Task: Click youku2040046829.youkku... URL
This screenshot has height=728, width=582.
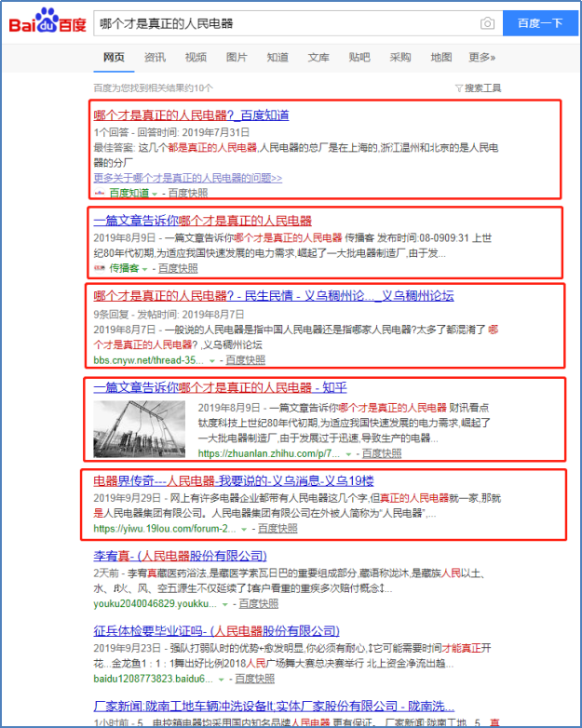Action: [155, 603]
